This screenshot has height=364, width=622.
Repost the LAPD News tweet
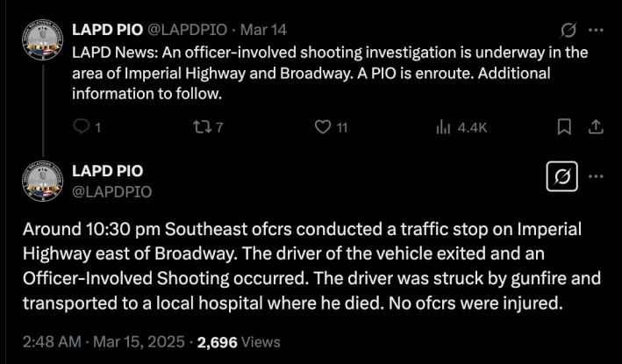(x=200, y=128)
